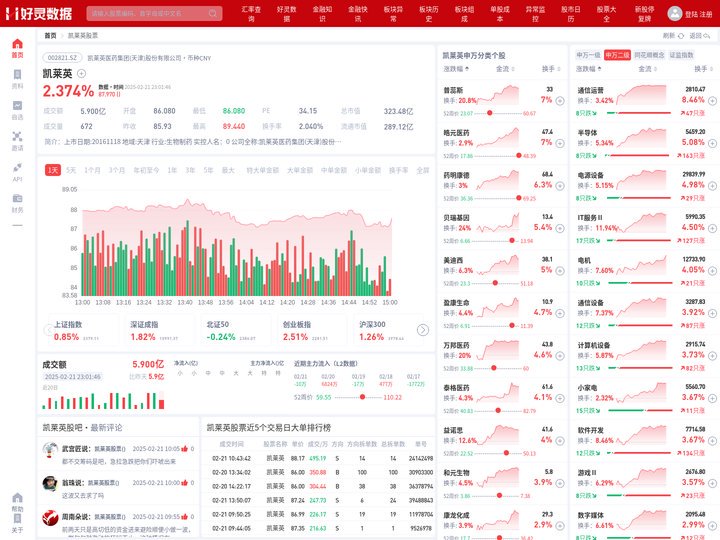Sort sector list by 涨跌幅
This screenshot has height=540, width=720.
589,69
